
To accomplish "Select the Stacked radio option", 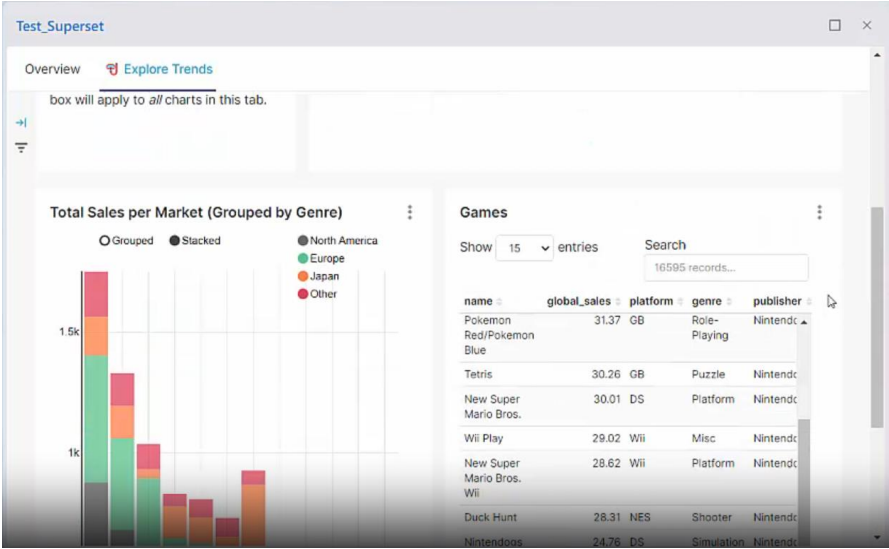I will [x=195, y=240].
